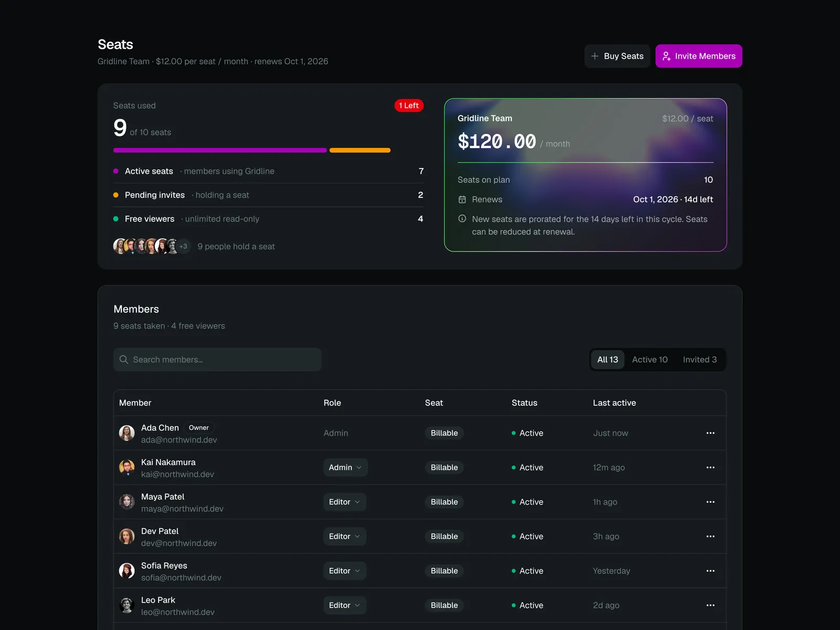Screen dimensions: 840x630
Task: Click email dev@northwind.dev
Action: click(179, 543)
